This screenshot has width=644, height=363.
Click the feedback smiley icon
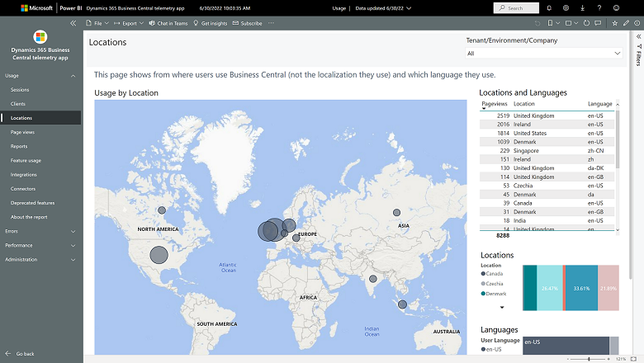pos(616,7)
